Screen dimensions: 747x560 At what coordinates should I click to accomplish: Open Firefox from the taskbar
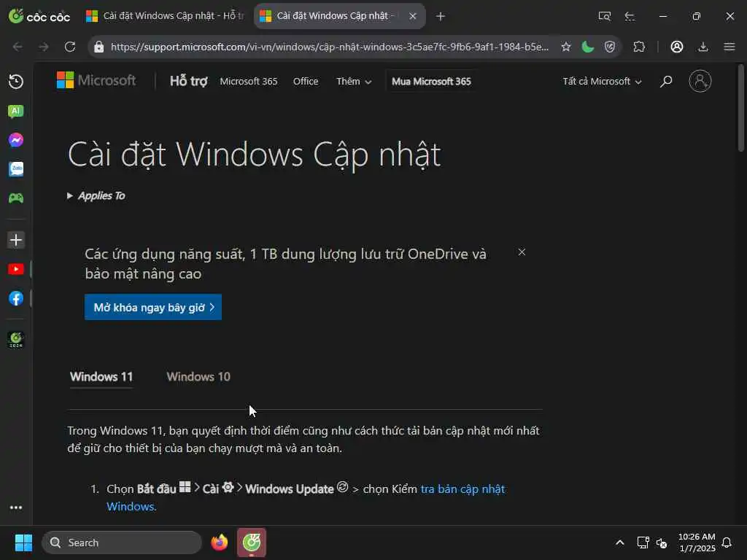pyautogui.click(x=220, y=542)
